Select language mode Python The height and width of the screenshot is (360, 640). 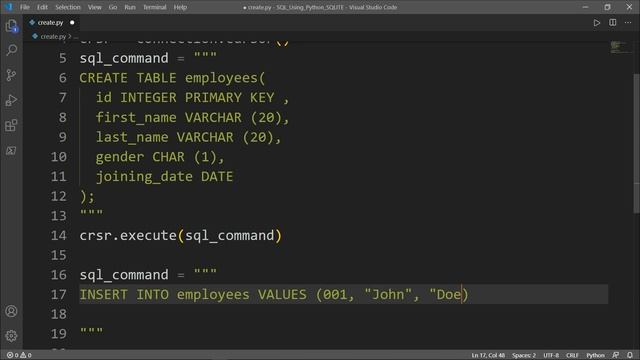pos(595,355)
